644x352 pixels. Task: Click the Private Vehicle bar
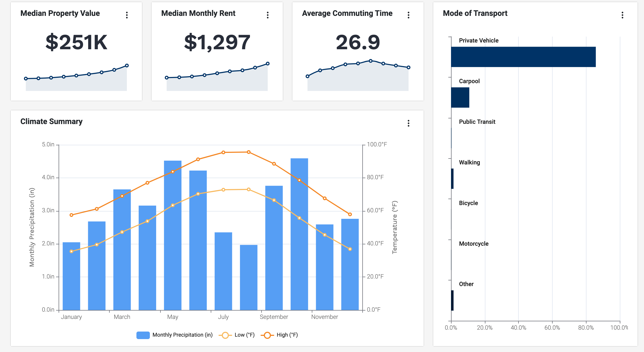(x=523, y=57)
